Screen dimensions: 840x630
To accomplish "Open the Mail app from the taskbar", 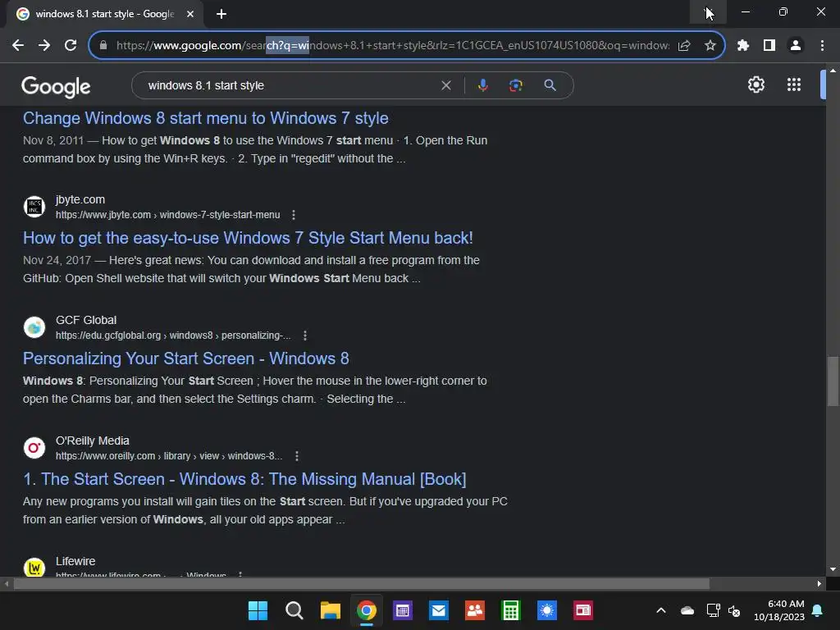I will click(x=439, y=610).
